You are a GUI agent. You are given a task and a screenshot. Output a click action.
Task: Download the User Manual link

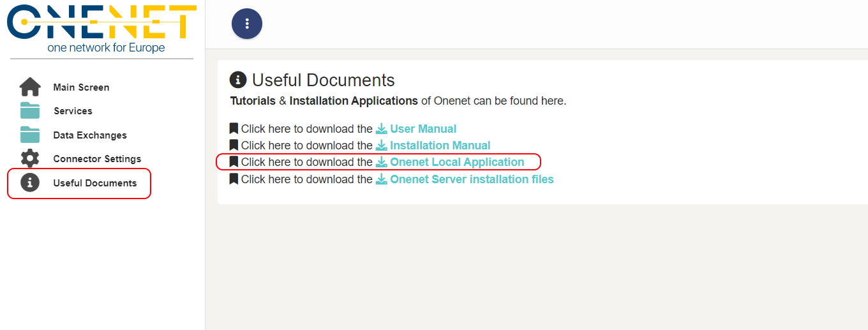[x=423, y=129]
